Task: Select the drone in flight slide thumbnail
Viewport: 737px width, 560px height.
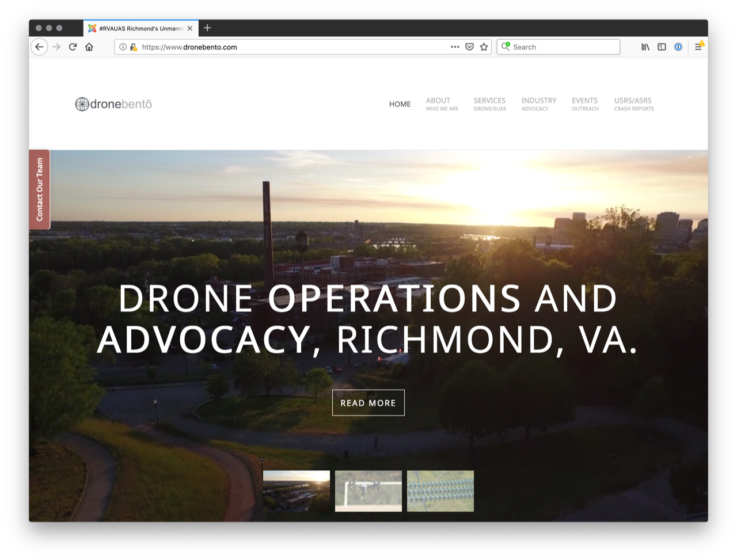Action: (368, 491)
